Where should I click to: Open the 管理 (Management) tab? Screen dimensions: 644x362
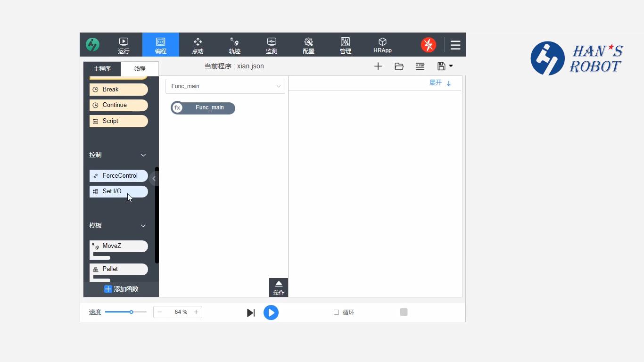click(x=345, y=45)
